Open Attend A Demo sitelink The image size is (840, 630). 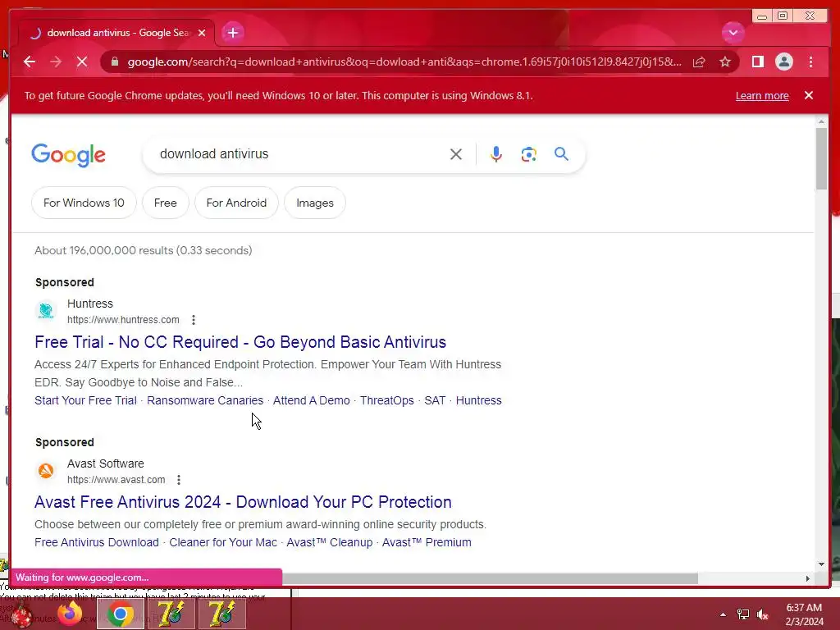click(311, 400)
